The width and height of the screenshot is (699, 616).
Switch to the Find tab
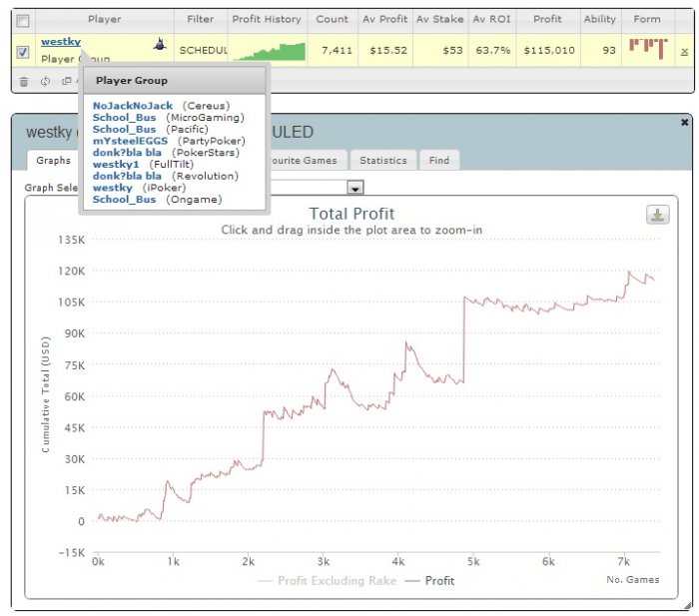pyautogui.click(x=439, y=161)
